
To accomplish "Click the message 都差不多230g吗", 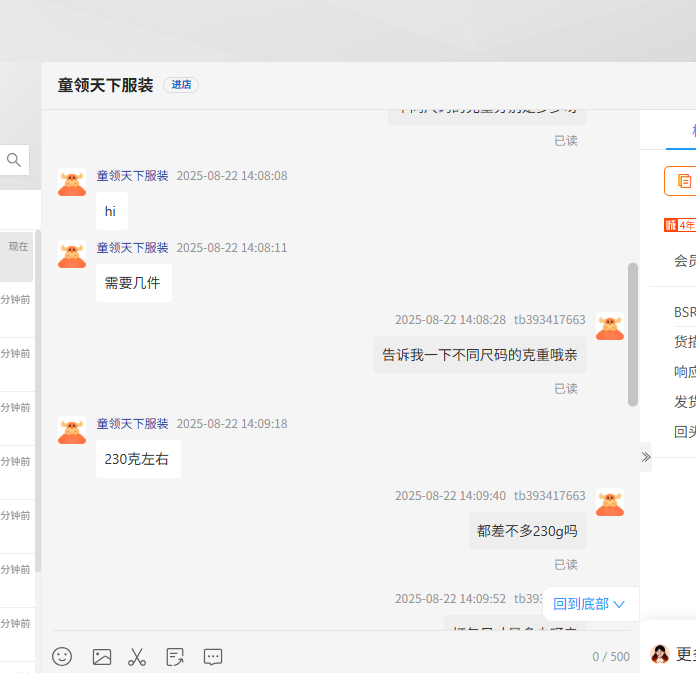I will (x=527, y=531).
